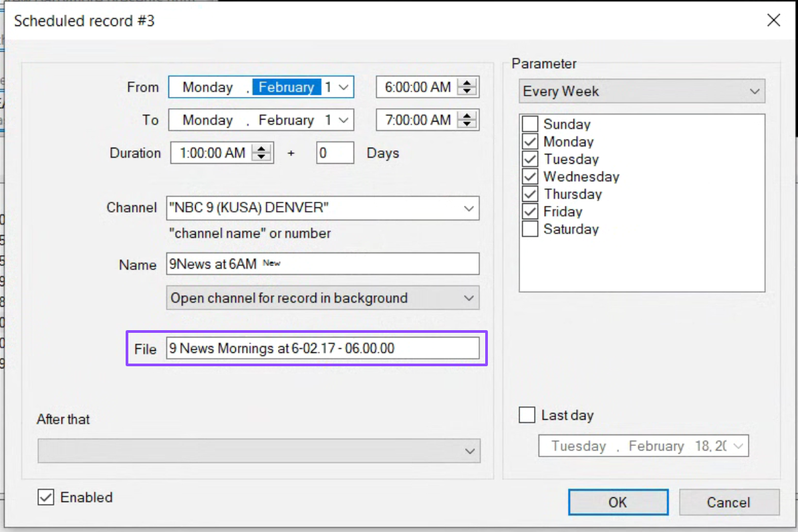This screenshot has height=532, width=798.
Task: Click the From time spinner arrows
Action: 469,87
